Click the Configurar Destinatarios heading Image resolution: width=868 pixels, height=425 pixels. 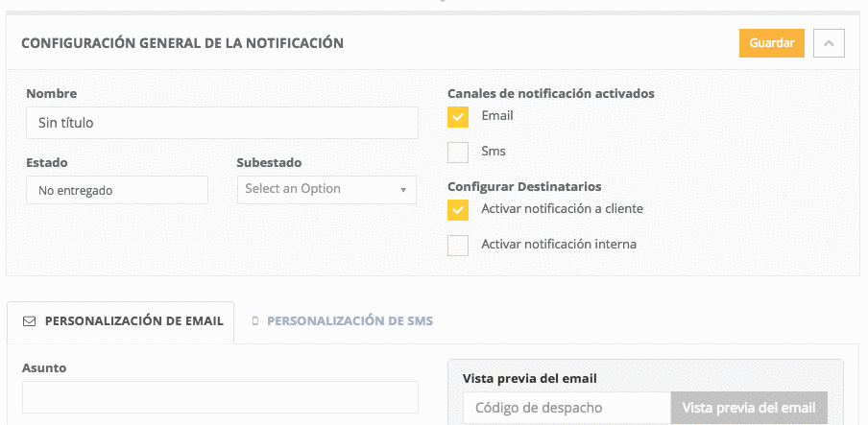pyautogui.click(x=524, y=186)
